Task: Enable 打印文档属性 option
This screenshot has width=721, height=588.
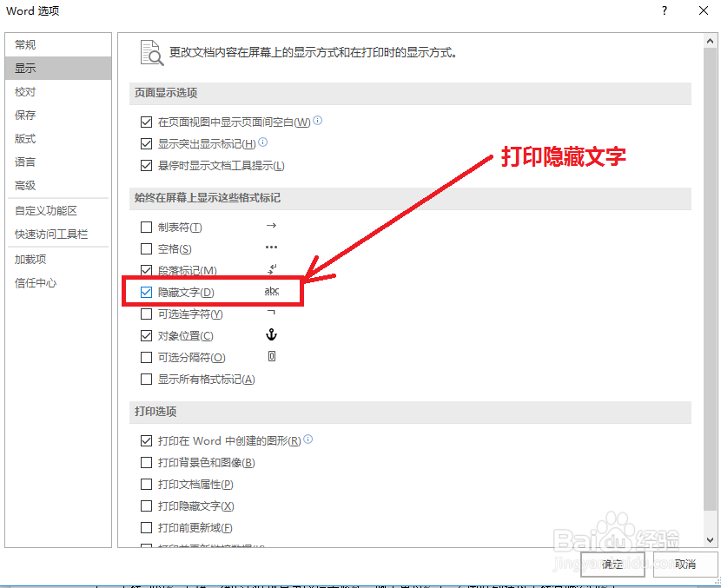Action: [x=146, y=484]
